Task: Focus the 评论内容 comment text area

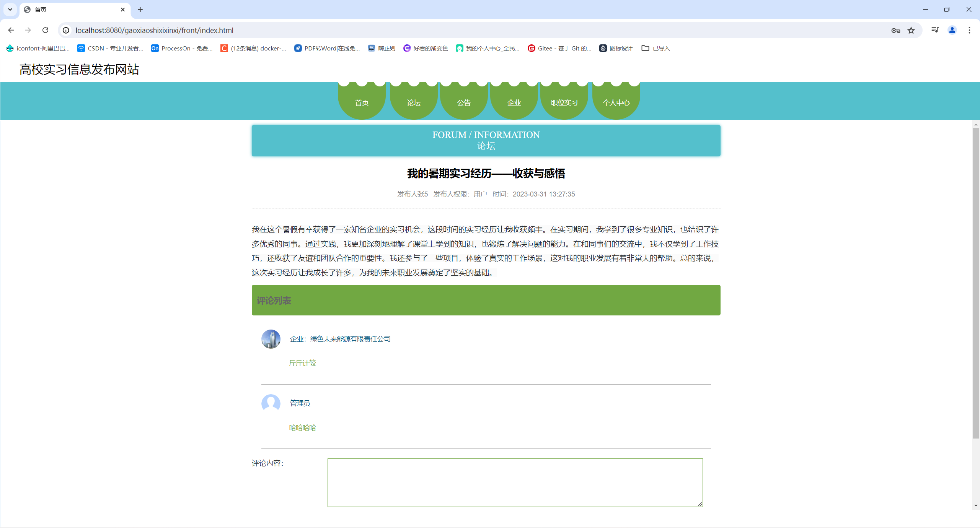Action: tap(515, 483)
